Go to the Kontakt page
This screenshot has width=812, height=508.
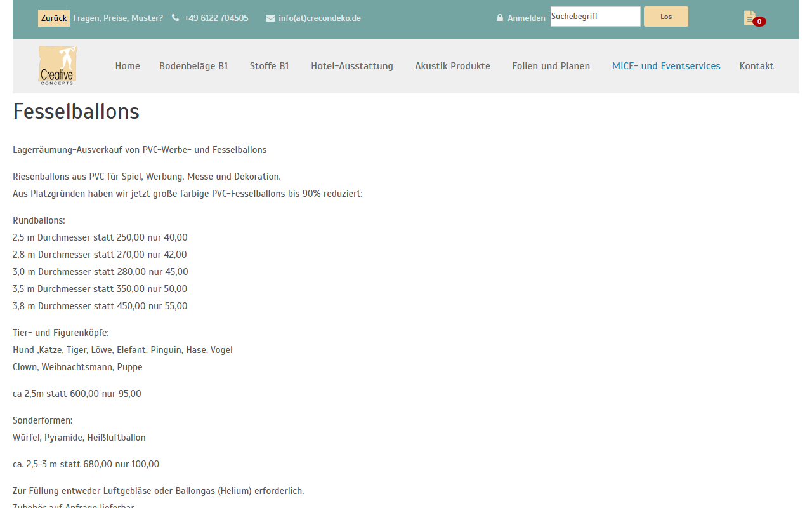[x=757, y=66]
